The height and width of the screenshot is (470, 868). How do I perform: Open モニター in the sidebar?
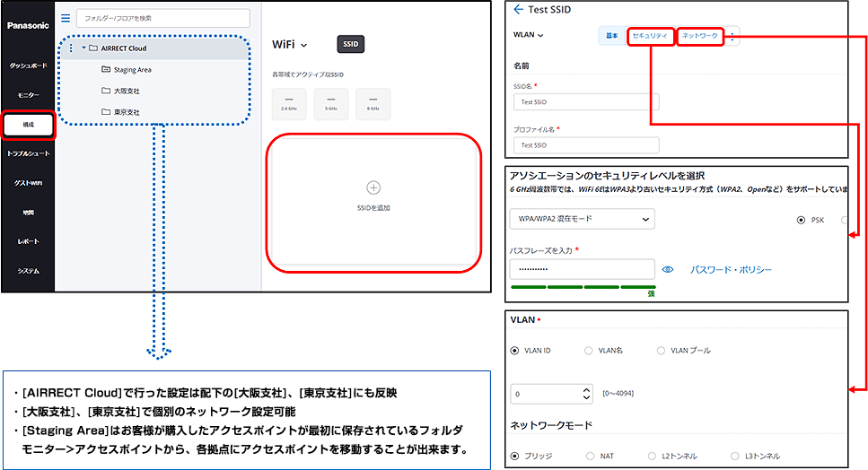(x=28, y=95)
